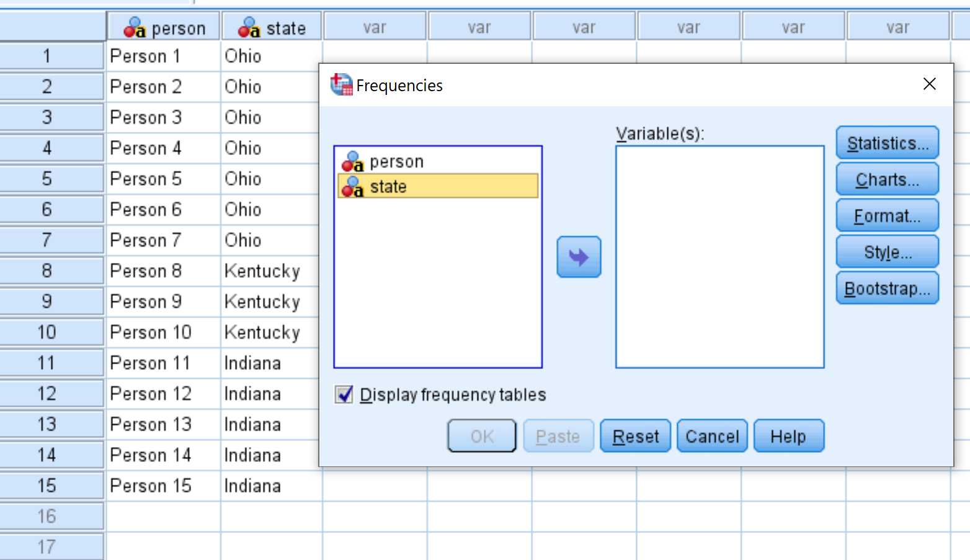Click the Paste button

(558, 436)
